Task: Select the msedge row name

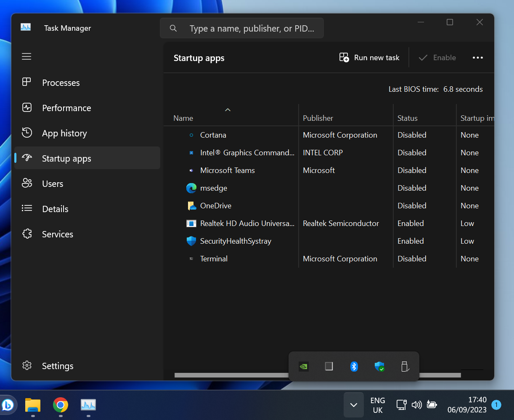Action: point(214,188)
